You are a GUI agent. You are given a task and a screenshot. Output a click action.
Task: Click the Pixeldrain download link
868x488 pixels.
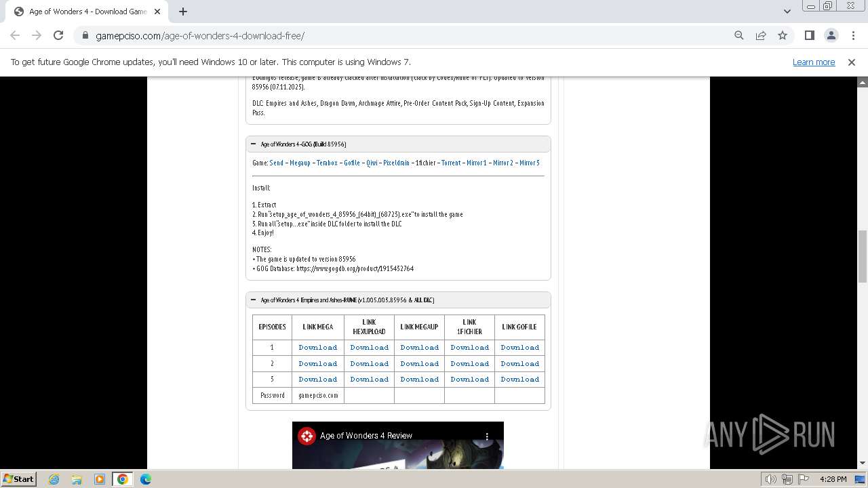coord(396,163)
